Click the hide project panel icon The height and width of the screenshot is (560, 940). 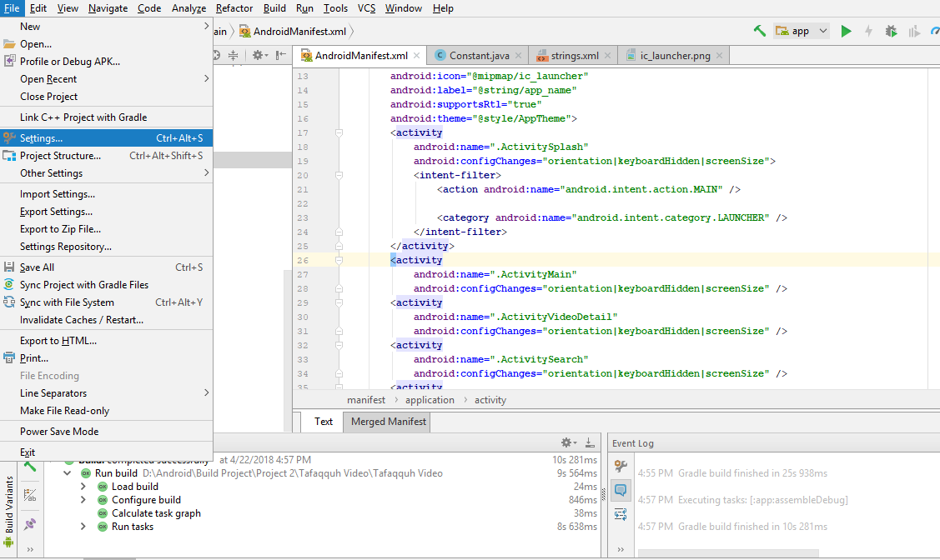tap(280, 55)
